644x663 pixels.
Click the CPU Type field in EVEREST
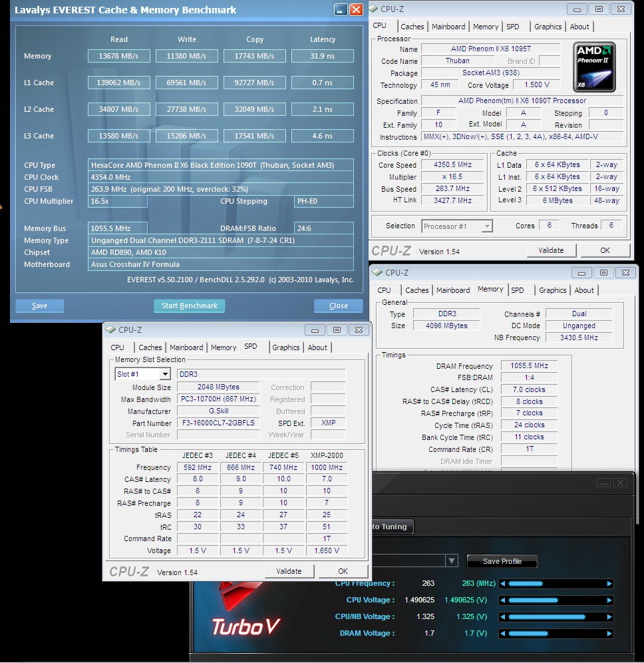[x=221, y=165]
